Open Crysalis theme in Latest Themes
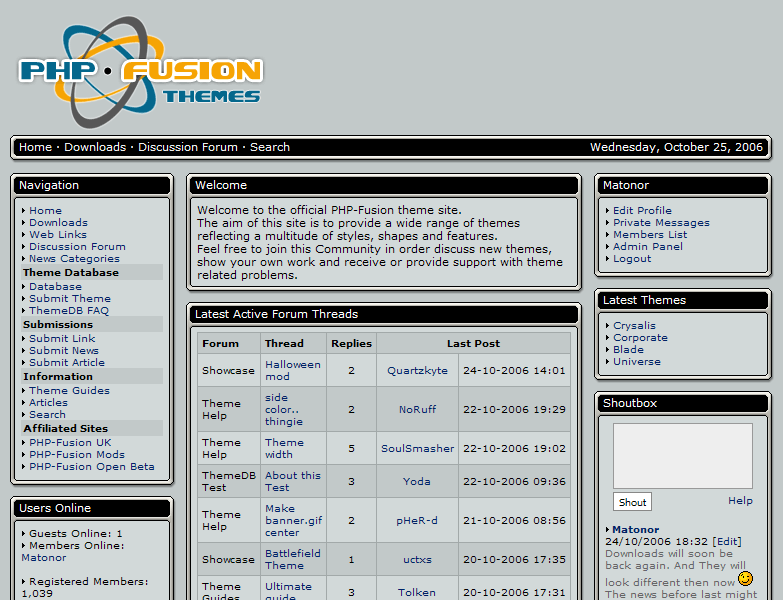 click(x=634, y=325)
